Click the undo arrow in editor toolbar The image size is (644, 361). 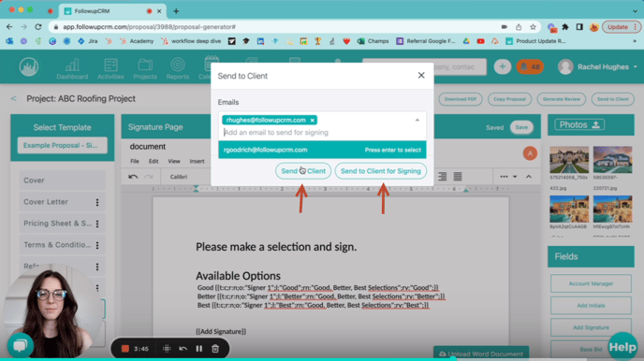coord(133,177)
